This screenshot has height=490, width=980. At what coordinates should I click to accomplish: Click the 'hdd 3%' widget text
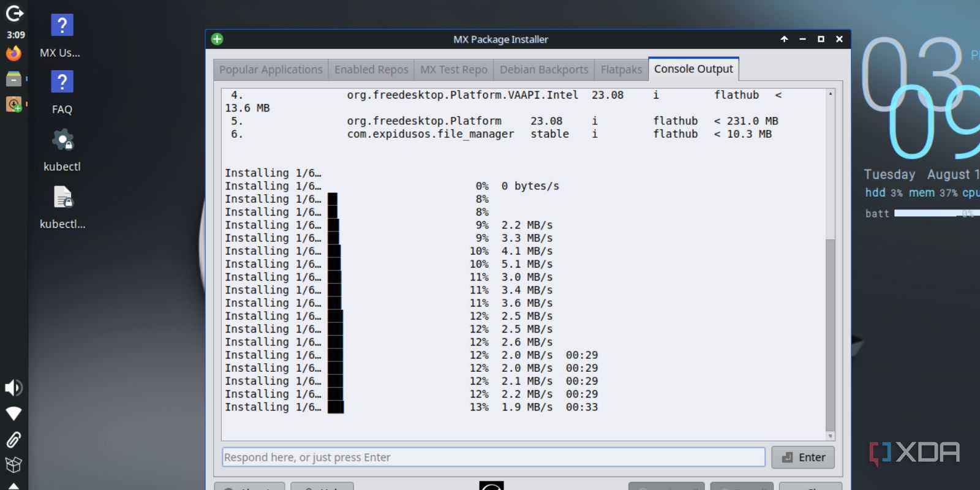click(x=884, y=193)
